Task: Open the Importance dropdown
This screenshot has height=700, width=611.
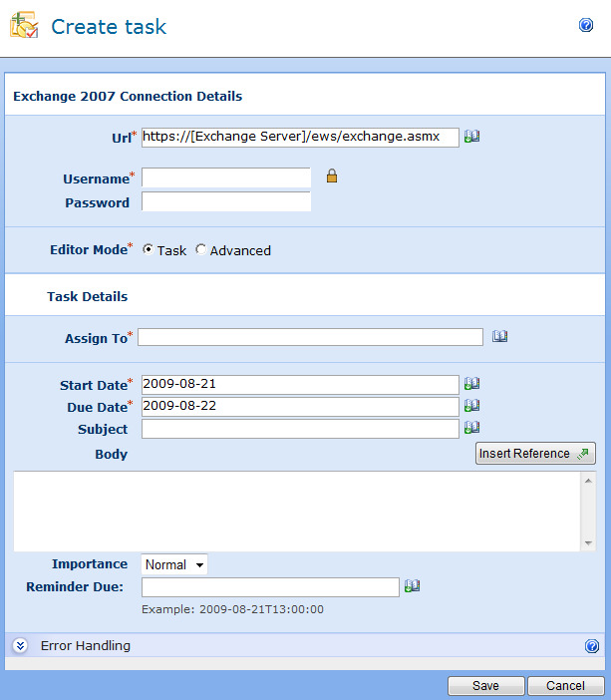Action: (174, 564)
